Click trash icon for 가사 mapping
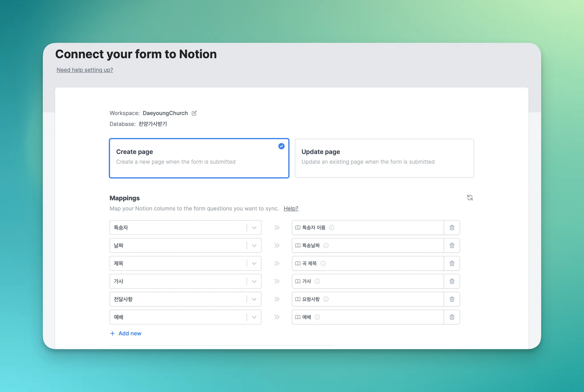Viewport: 584px width, 392px height. pos(452,281)
